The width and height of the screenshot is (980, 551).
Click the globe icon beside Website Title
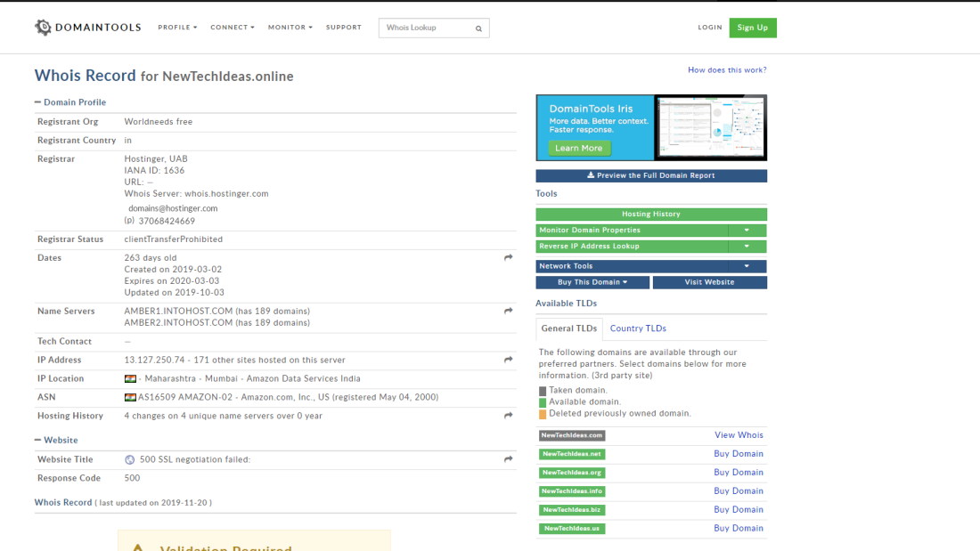[129, 460]
